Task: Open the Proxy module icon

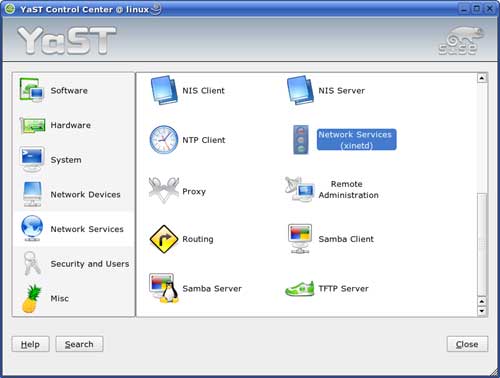Action: 164,190
